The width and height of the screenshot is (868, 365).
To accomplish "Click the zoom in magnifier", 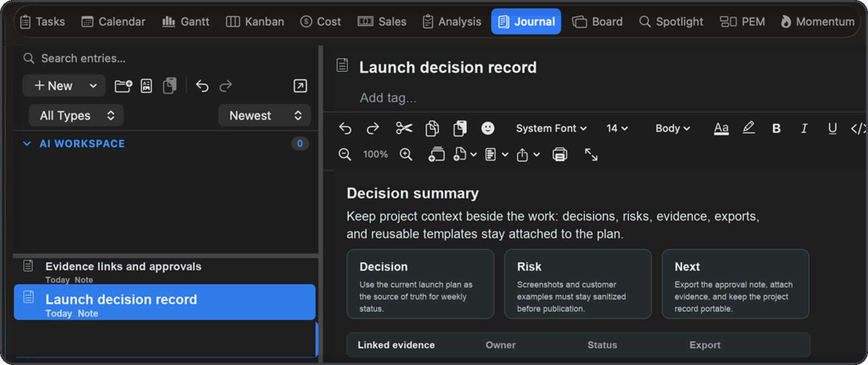I will pos(406,154).
